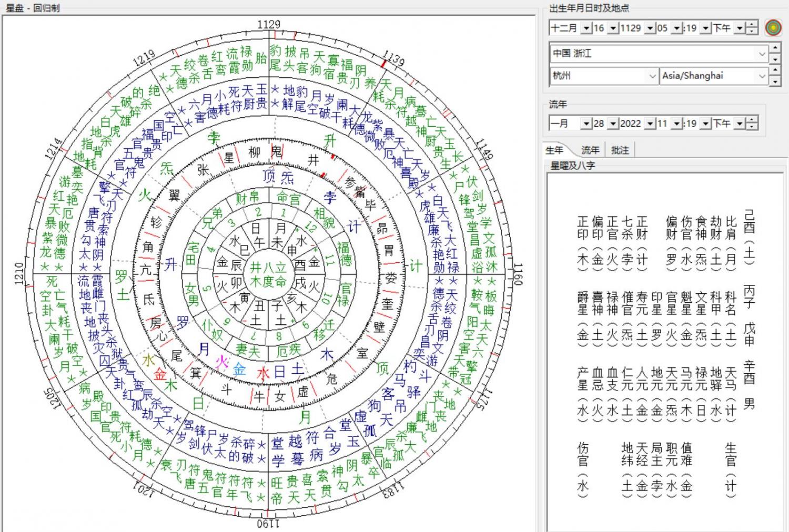Decrement the birth date-time spinner down arrow

tap(752, 32)
